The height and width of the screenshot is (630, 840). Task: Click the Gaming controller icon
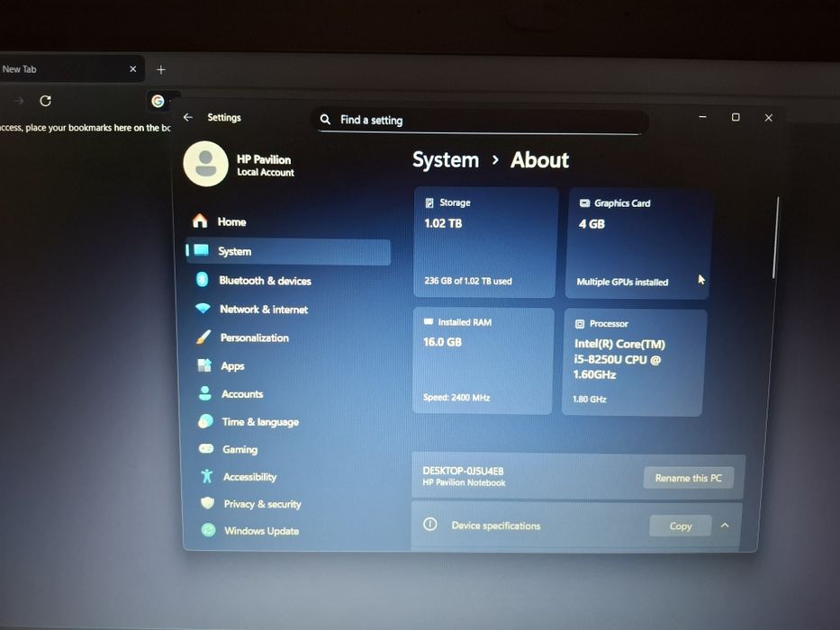coord(206,448)
